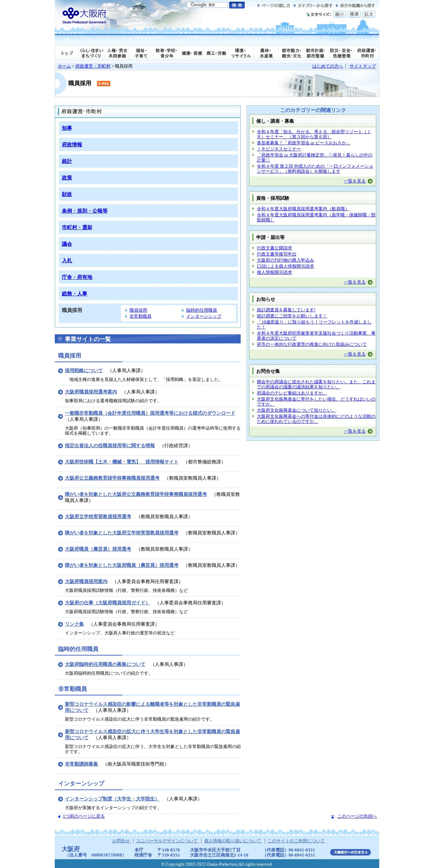This screenshot has height=868, width=434.
Task: Click the Osaka Prefectural Government logo
Action: [x=85, y=16]
